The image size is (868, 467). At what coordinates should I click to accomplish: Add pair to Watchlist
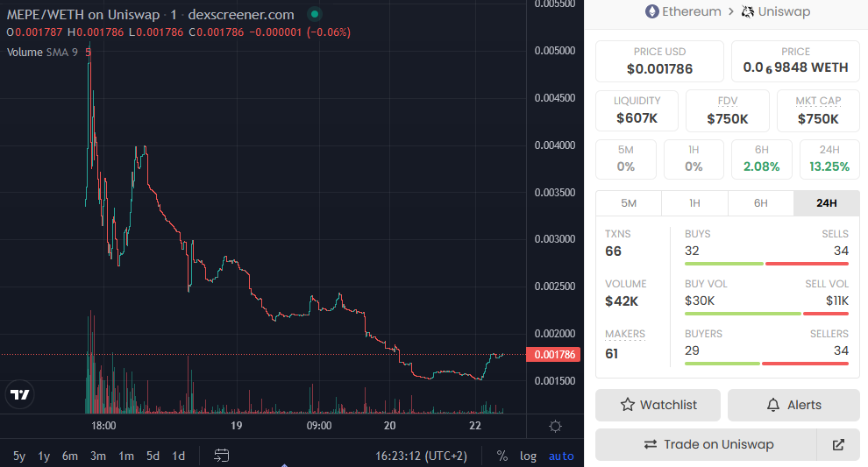point(658,405)
